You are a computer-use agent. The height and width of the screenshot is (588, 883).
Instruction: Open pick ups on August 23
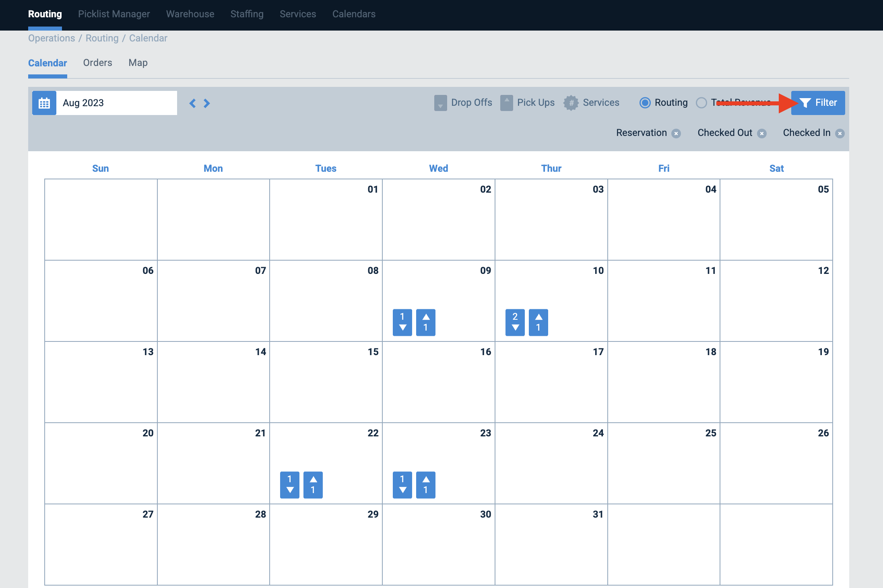coord(426,485)
